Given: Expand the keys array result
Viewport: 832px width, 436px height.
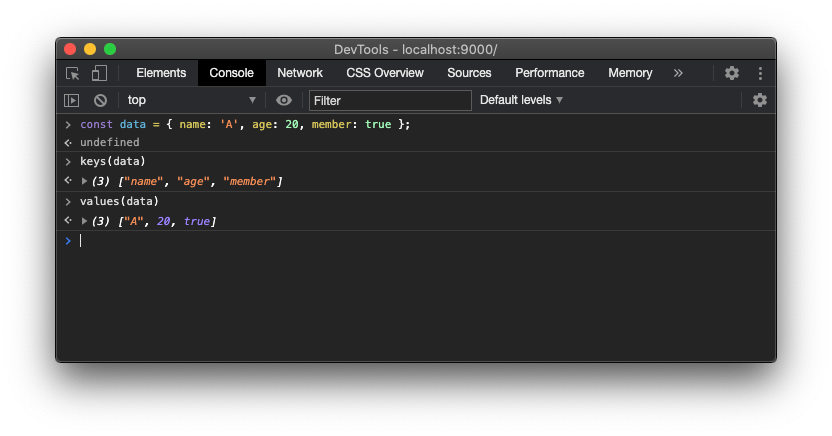Looking at the screenshot, I should [x=85, y=181].
